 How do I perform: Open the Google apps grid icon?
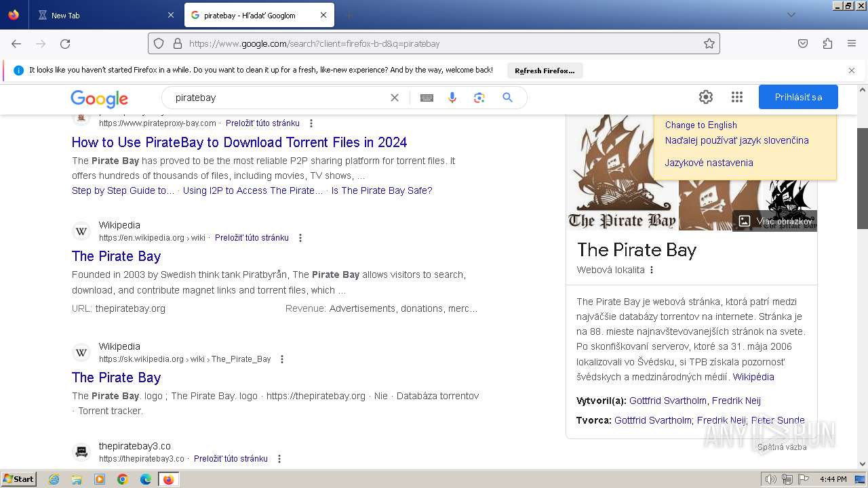tap(737, 97)
